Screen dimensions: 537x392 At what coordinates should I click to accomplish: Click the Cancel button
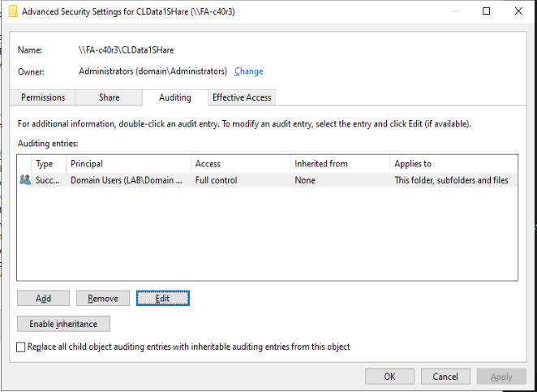(x=445, y=377)
